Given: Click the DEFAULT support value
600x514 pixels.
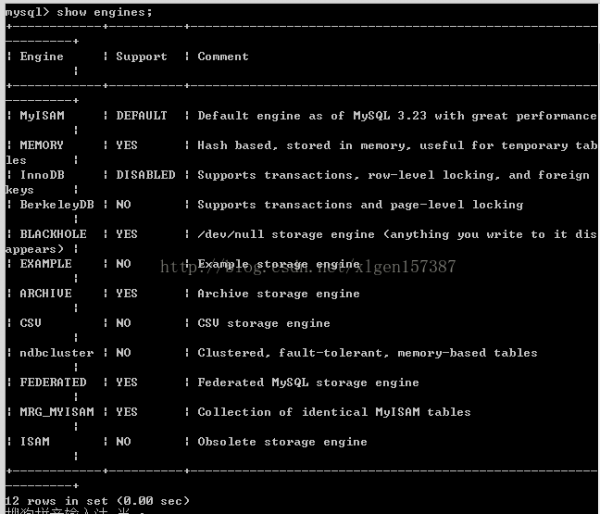Looking at the screenshot, I should pos(142,115).
